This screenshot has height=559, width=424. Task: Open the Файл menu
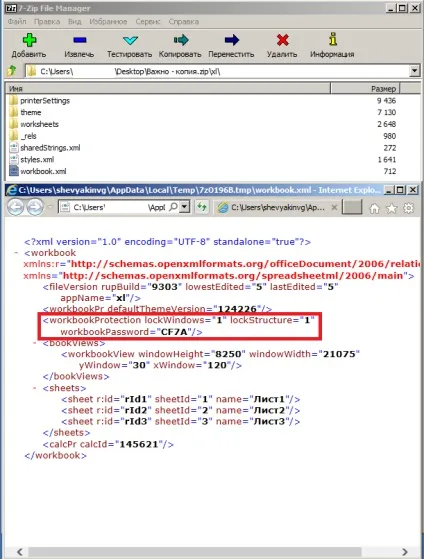[17, 21]
